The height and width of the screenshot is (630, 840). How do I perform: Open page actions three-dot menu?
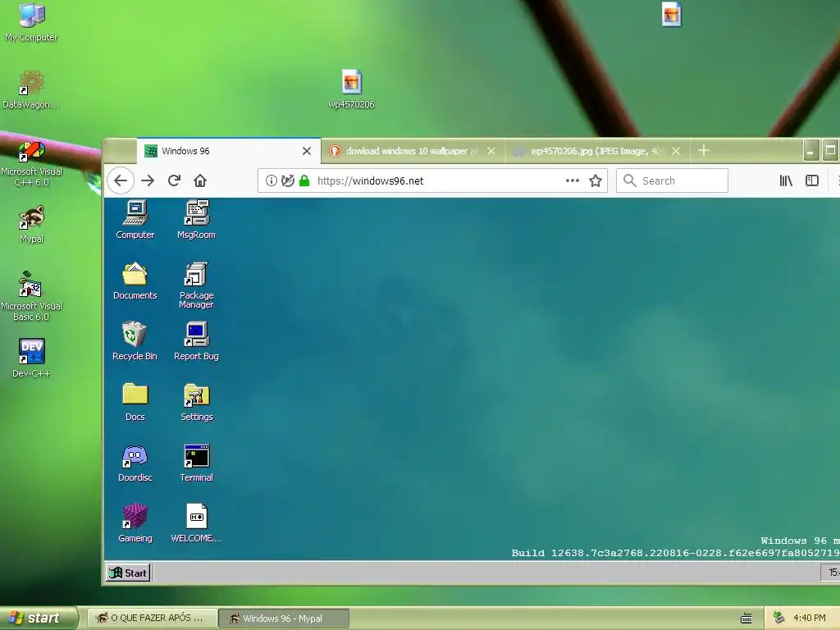point(572,180)
